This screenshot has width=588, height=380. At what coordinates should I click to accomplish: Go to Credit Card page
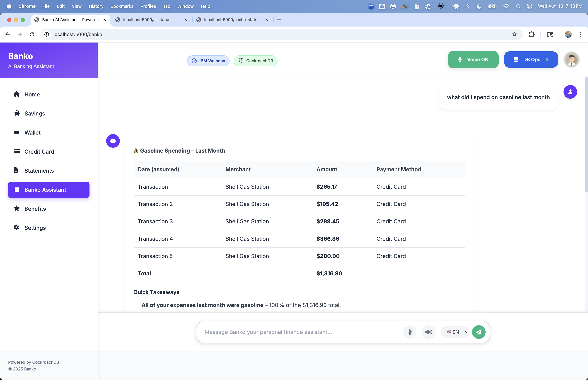[x=39, y=152]
